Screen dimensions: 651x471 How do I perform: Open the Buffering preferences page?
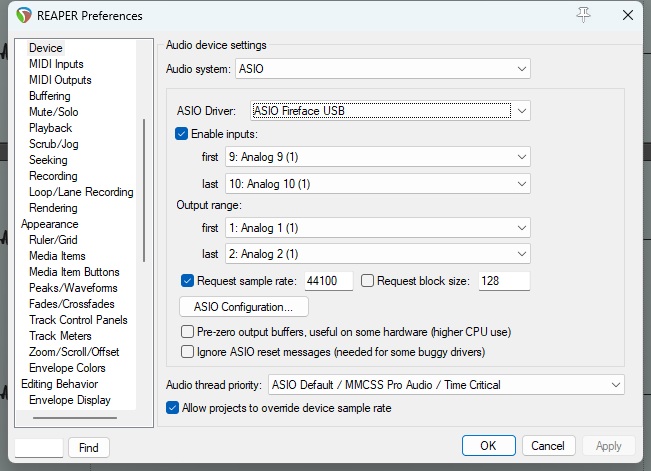pos(50,96)
